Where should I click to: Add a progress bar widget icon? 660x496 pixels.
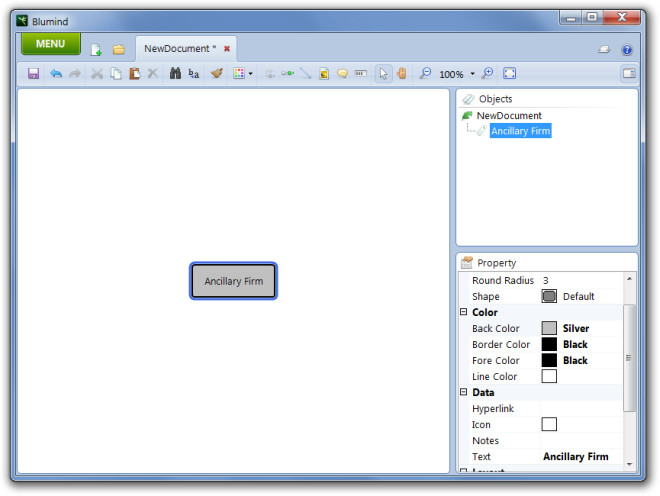tap(361, 74)
